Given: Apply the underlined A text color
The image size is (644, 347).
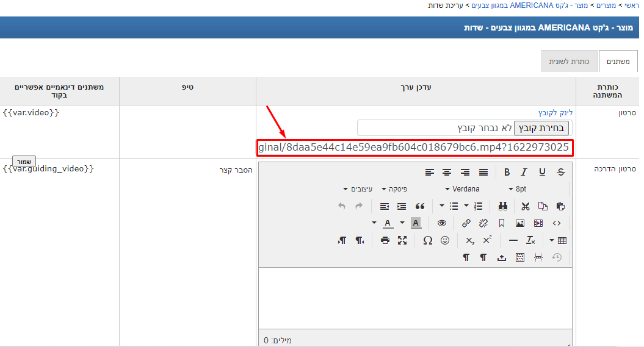Looking at the screenshot, I should click(x=388, y=223).
